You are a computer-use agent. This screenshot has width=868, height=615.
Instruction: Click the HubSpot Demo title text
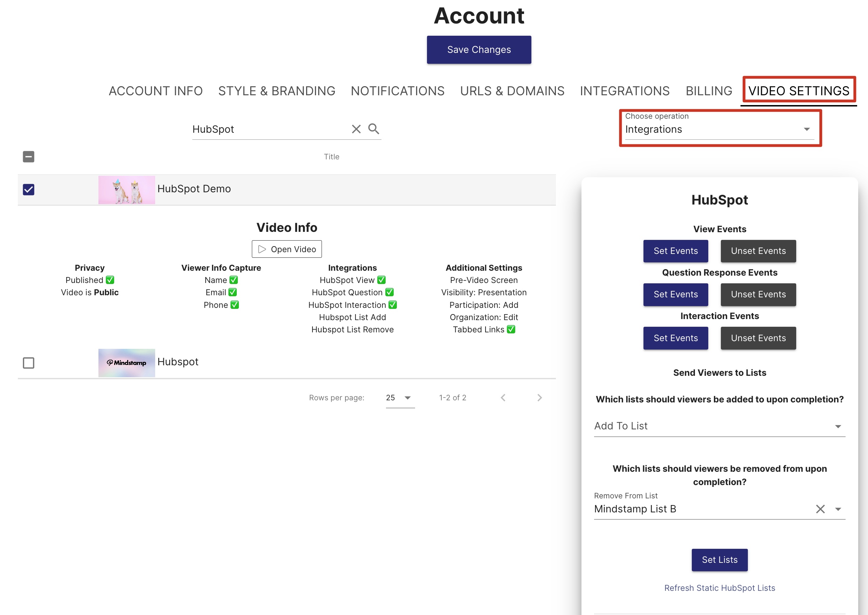point(194,189)
